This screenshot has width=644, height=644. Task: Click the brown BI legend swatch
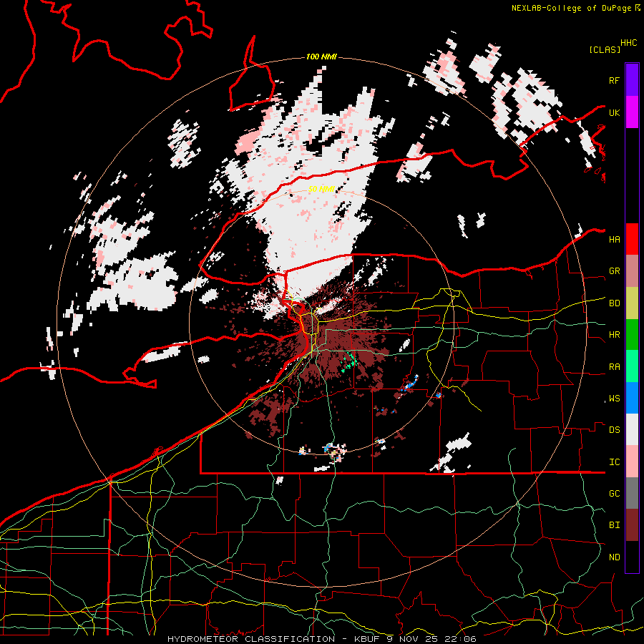click(x=632, y=525)
